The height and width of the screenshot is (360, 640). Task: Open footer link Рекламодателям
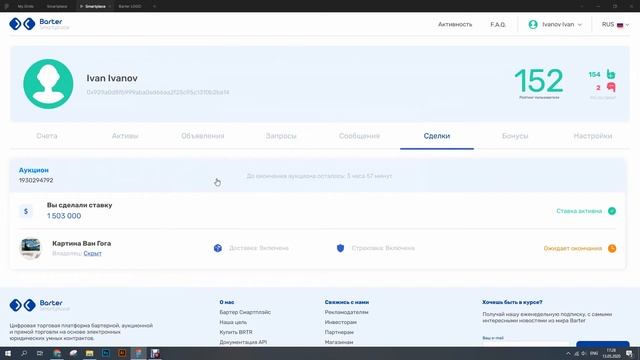347,312
